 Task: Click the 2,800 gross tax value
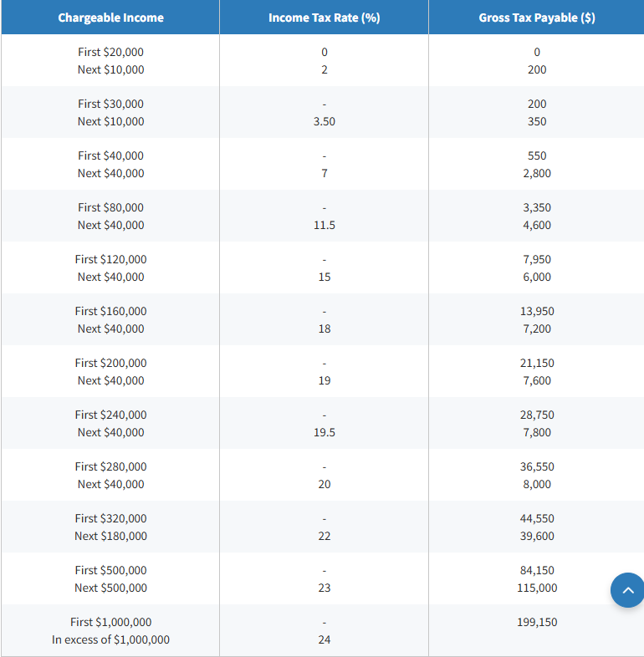tap(537, 173)
